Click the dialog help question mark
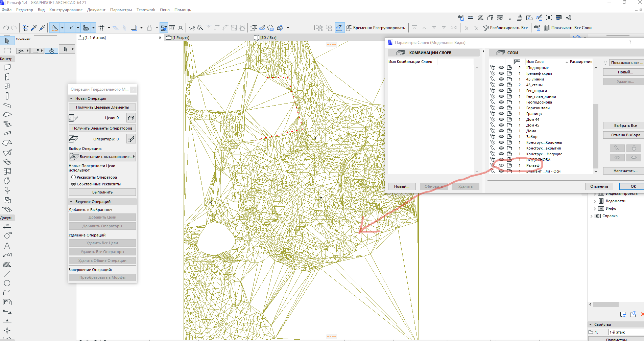Image resolution: width=644 pixels, height=341 pixels. click(630, 43)
